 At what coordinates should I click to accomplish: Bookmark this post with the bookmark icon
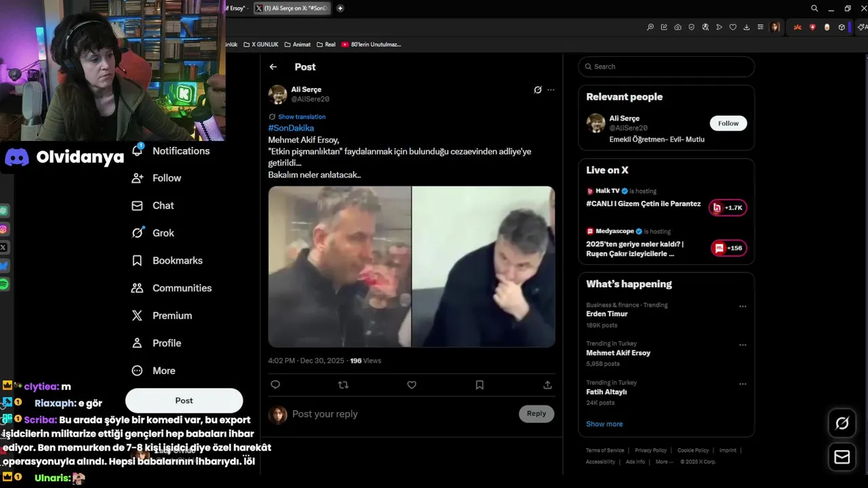[x=479, y=385]
